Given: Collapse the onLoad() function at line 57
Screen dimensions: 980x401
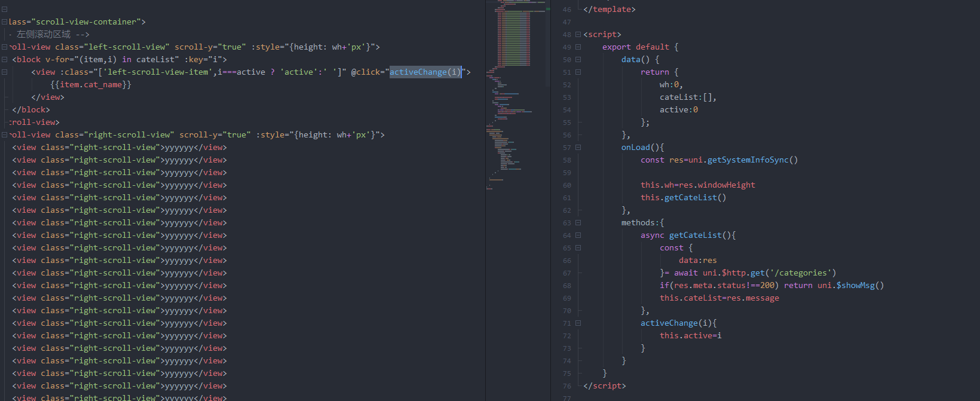Looking at the screenshot, I should (x=578, y=148).
